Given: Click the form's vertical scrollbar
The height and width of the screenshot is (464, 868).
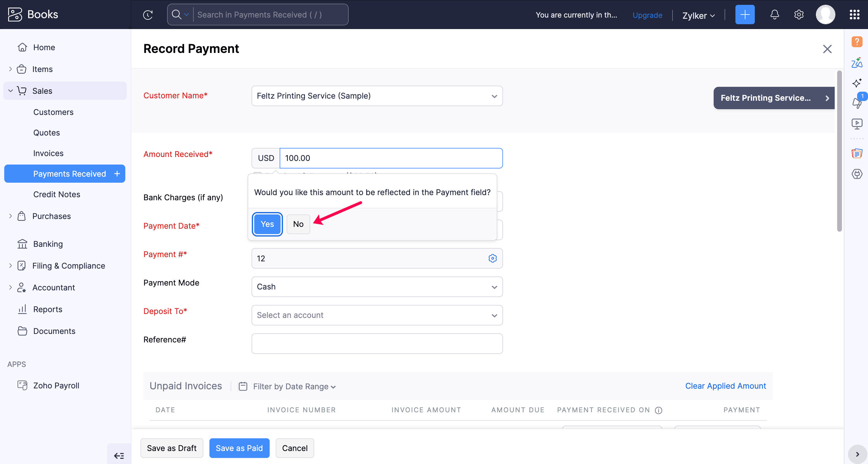Looking at the screenshot, I should 839,152.
